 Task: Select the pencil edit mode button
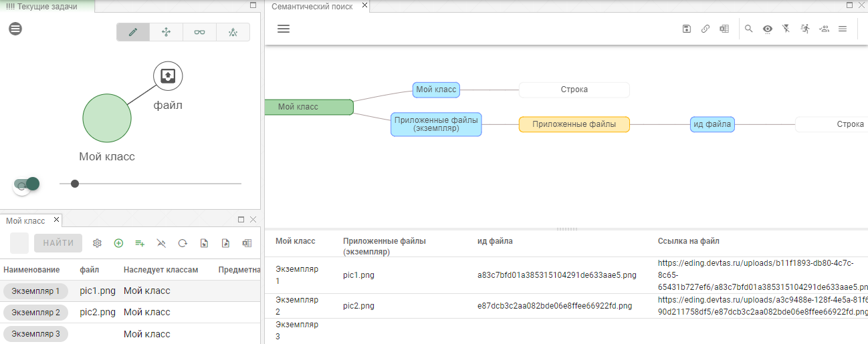133,32
